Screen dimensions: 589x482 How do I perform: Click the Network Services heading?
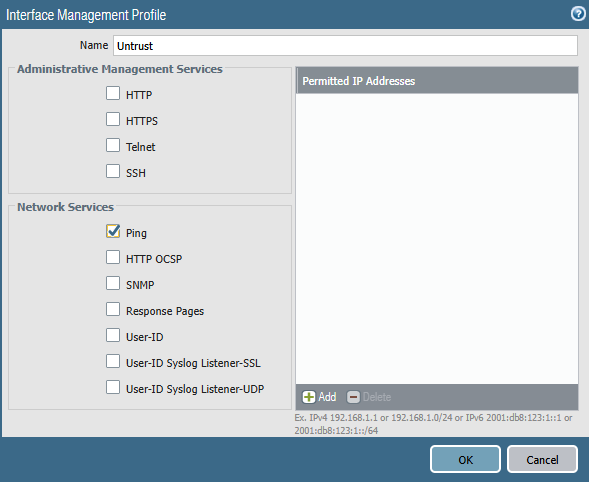pos(65,207)
